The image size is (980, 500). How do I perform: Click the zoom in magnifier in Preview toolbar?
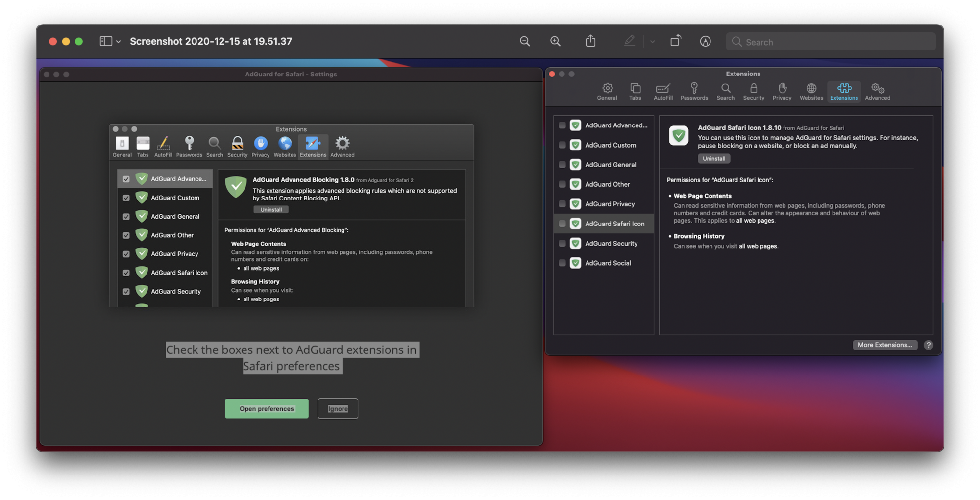(x=555, y=41)
